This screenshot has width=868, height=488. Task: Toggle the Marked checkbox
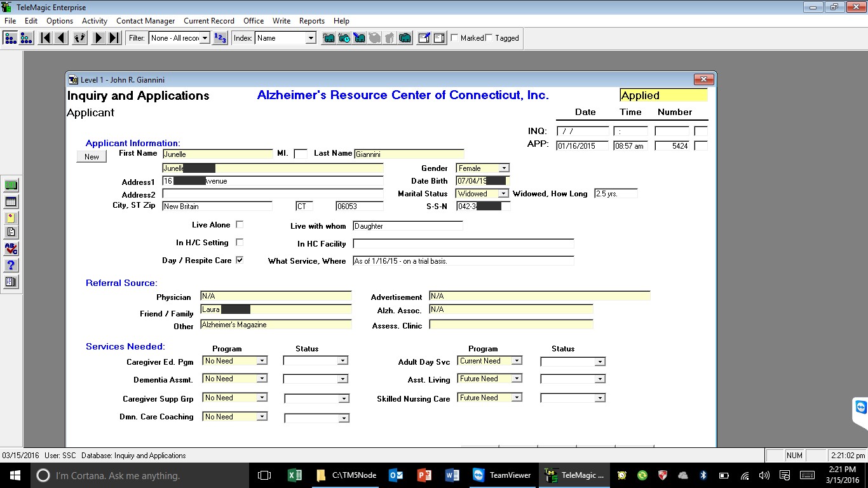click(x=454, y=37)
